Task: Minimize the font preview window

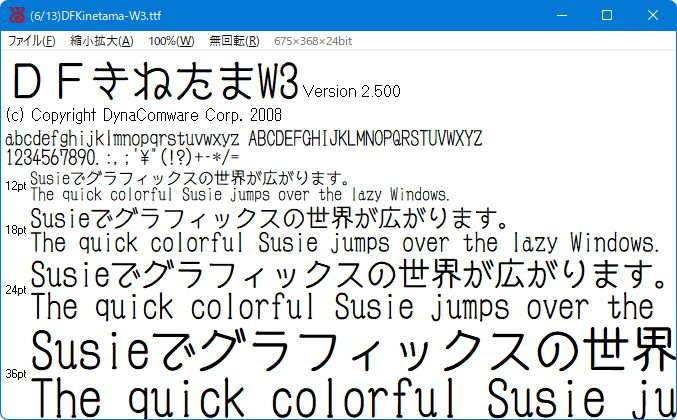Action: pos(562,16)
